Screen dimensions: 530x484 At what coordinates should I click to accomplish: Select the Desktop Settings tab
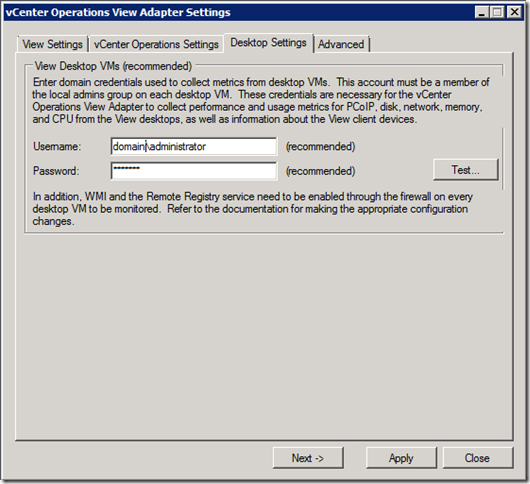[268, 43]
